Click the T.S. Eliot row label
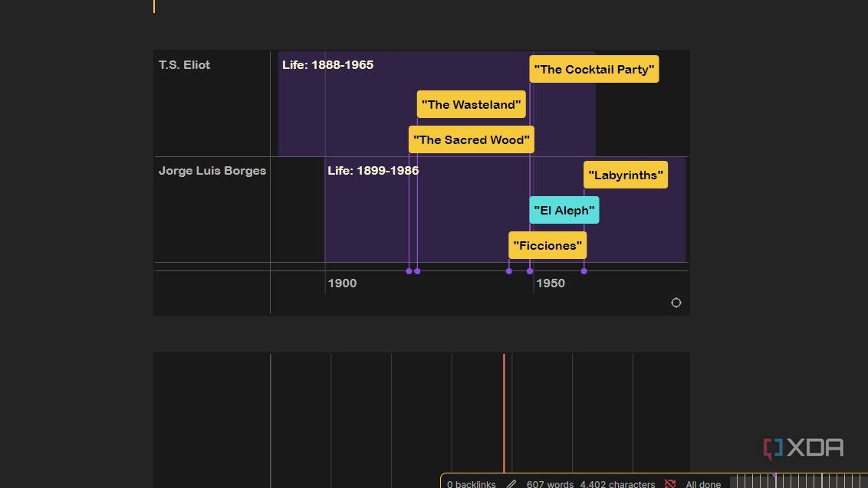The height and width of the screenshot is (488, 868). (x=184, y=64)
